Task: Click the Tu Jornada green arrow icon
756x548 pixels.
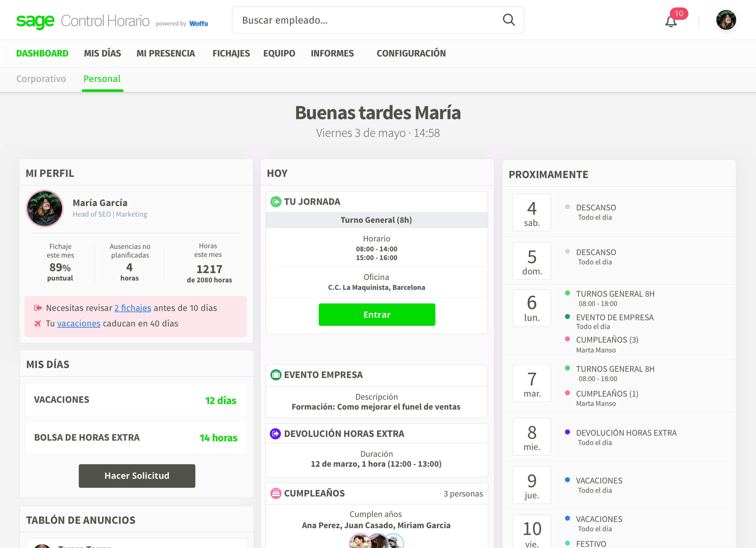Action: pos(276,202)
